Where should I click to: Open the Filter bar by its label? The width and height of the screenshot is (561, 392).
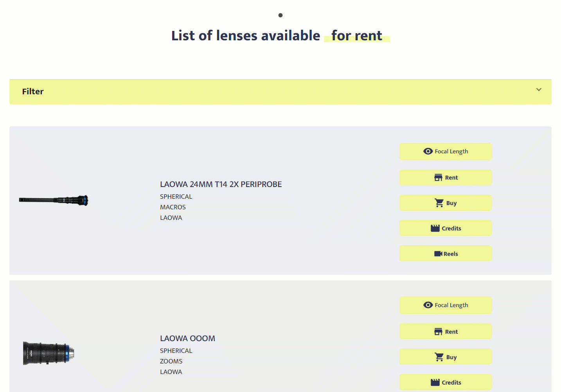pos(33,92)
